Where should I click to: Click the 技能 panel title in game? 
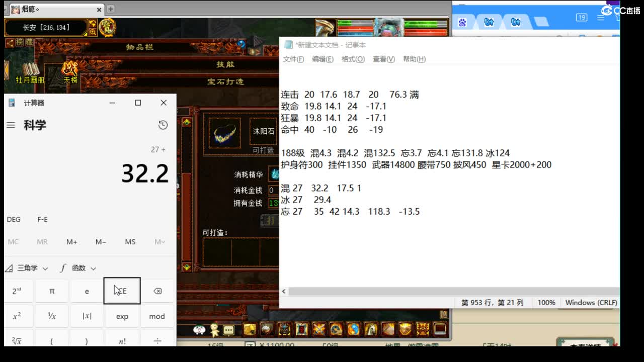pyautogui.click(x=225, y=64)
